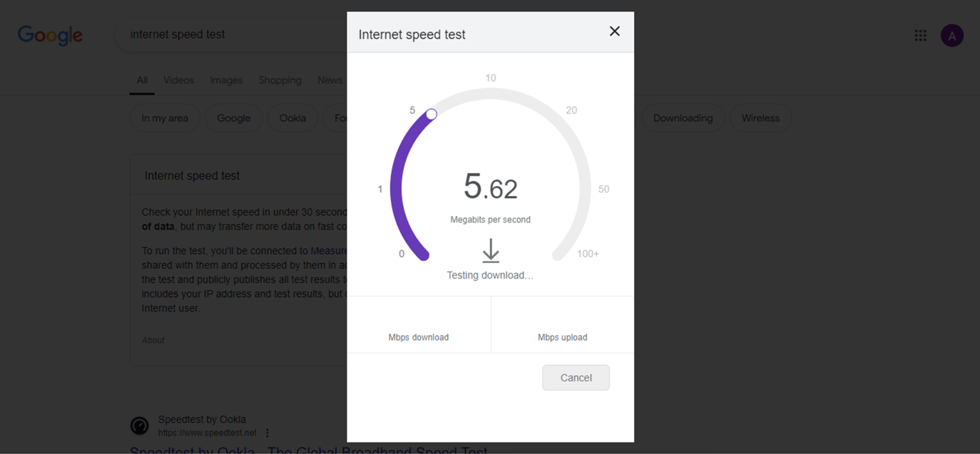
Task: Close the Internet speed test dialog
Action: pyautogui.click(x=614, y=31)
